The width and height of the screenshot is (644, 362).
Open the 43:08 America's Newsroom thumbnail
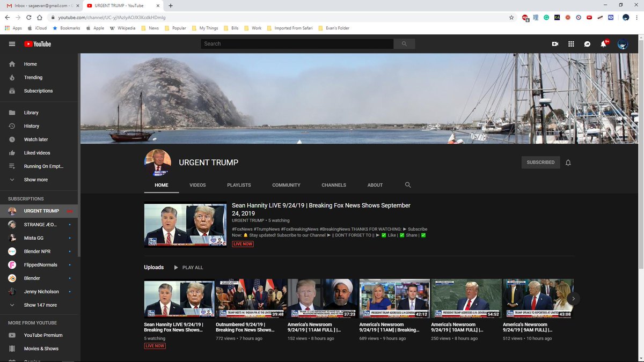coord(538,298)
